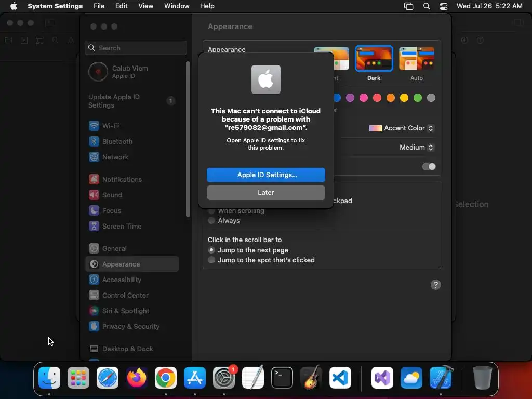
Task: Open the Trash in the Dock
Action: [483, 378]
